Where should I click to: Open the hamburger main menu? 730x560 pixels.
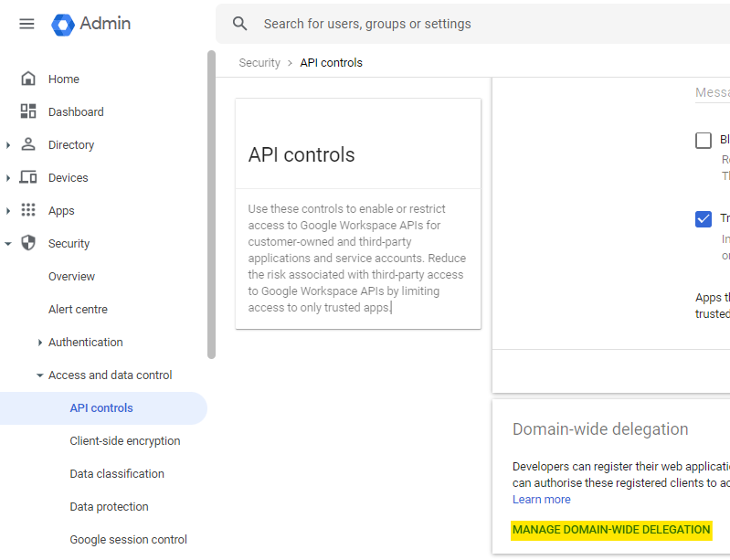point(26,24)
